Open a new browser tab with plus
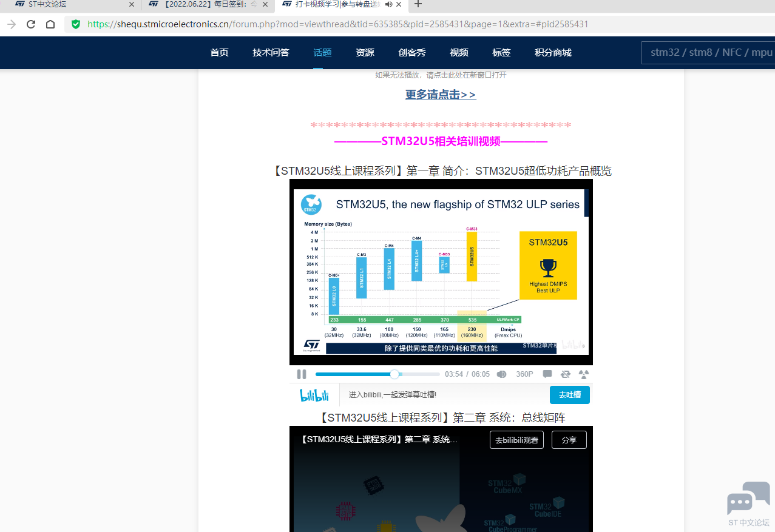 click(418, 4)
